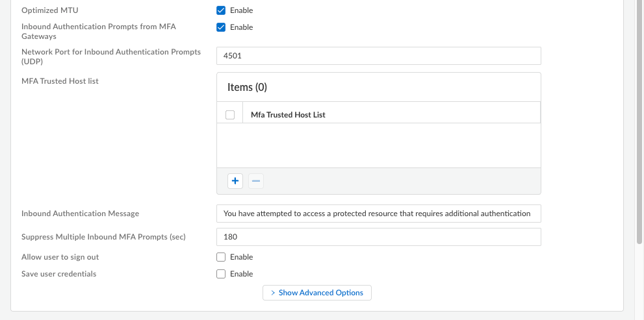
Task: Click the Allow user to sign out label
Action: click(x=60, y=257)
